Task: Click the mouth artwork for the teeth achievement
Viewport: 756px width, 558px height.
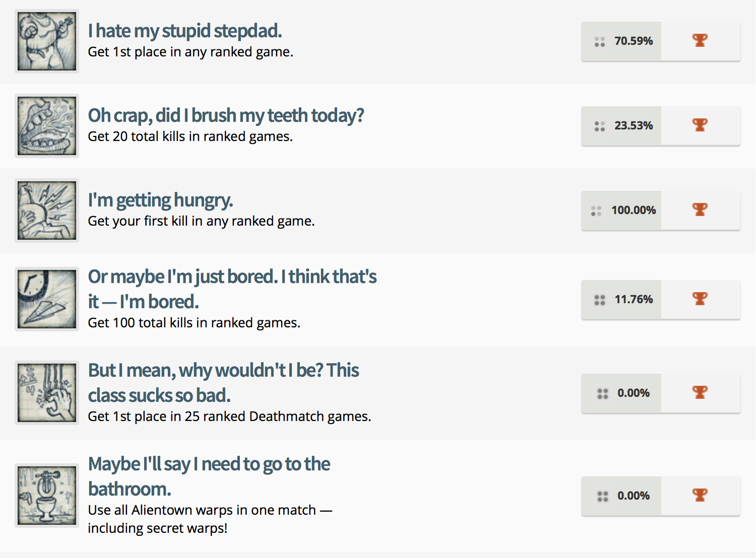Action: pyautogui.click(x=46, y=125)
